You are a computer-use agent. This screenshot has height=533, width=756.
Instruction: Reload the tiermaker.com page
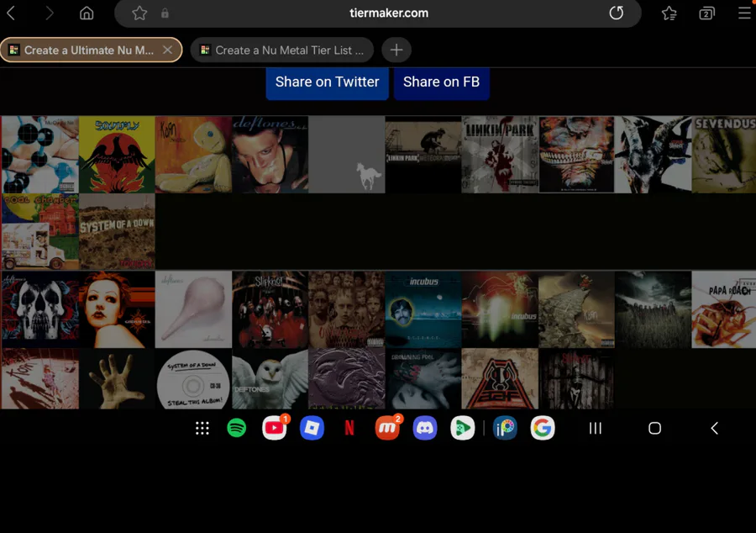point(617,13)
